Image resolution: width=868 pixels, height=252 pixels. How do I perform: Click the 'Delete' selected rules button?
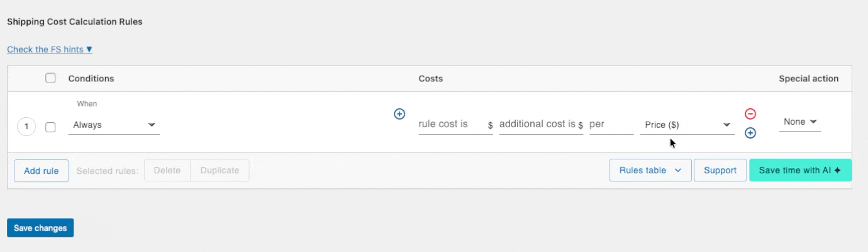point(167,170)
